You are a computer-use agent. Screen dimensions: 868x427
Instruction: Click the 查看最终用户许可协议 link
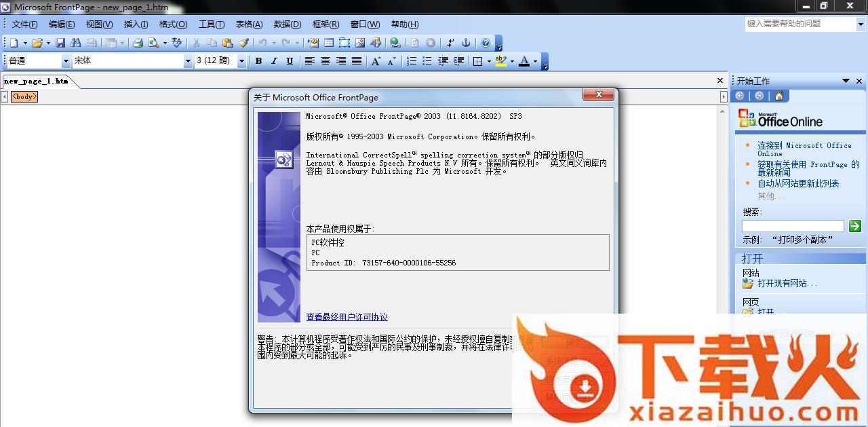coord(347,317)
